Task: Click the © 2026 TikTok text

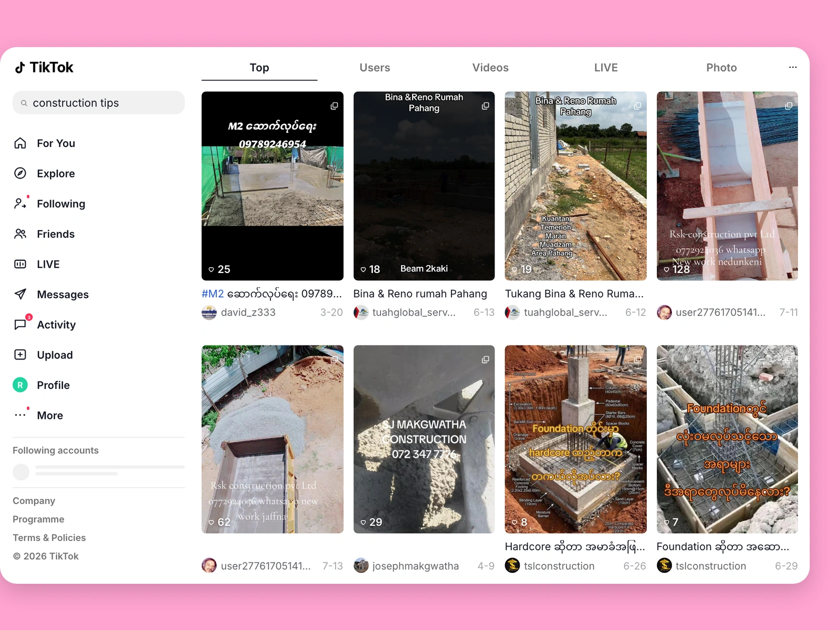Action: pyautogui.click(x=46, y=556)
